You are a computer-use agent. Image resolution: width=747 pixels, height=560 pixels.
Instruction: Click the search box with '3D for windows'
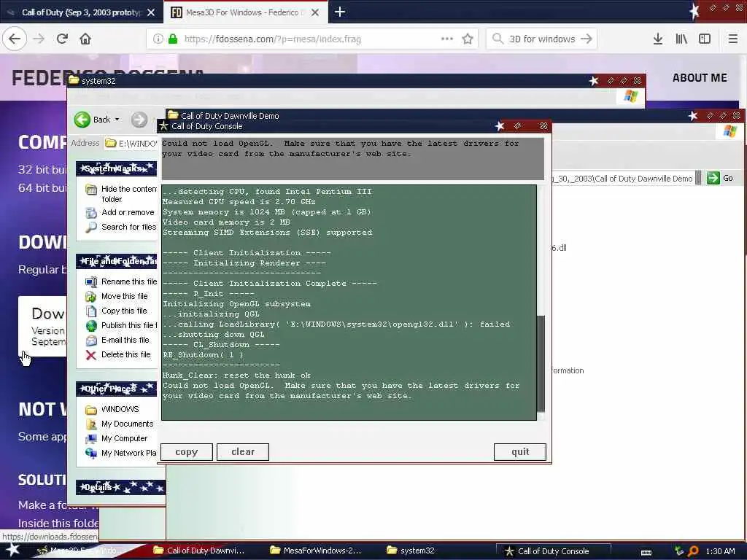coord(542,39)
